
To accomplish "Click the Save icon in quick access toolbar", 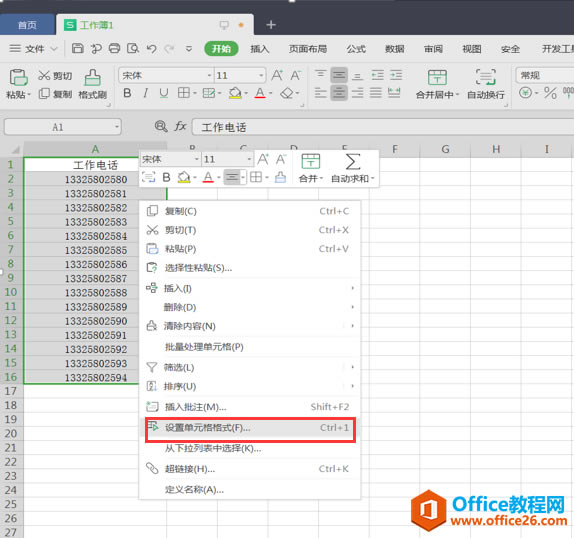I will point(78,48).
